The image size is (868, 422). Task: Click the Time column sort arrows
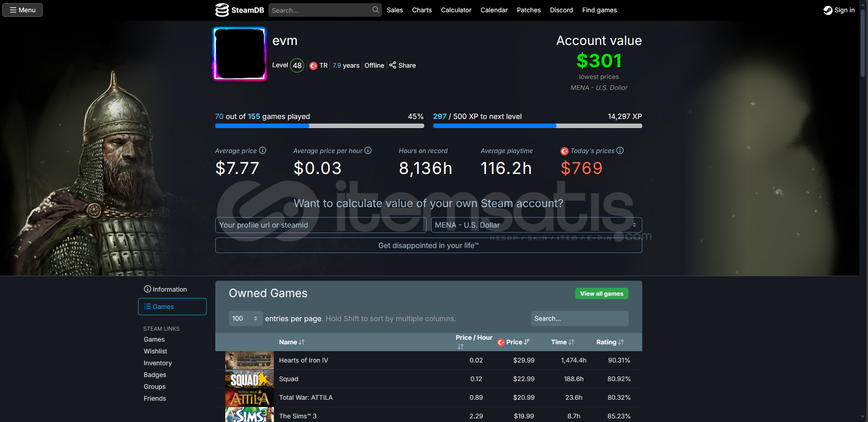point(571,342)
